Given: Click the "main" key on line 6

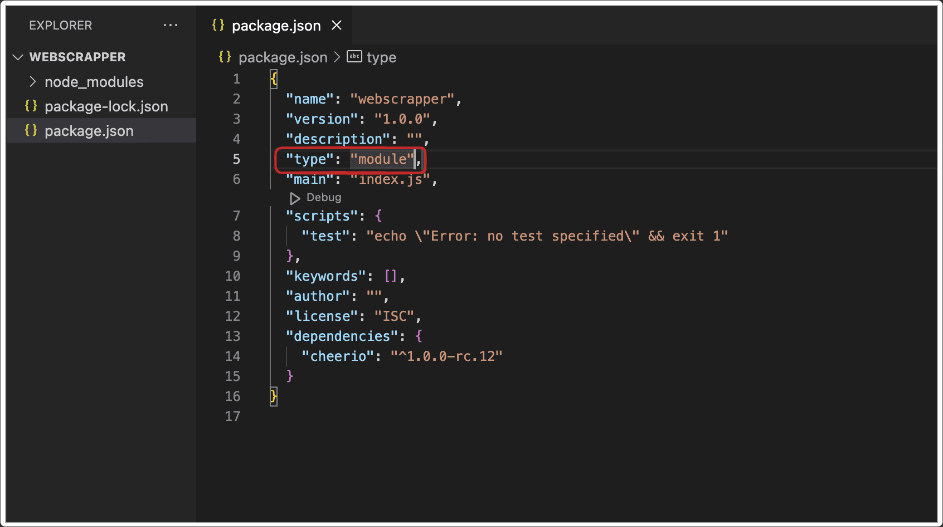Looking at the screenshot, I should 310,179.
